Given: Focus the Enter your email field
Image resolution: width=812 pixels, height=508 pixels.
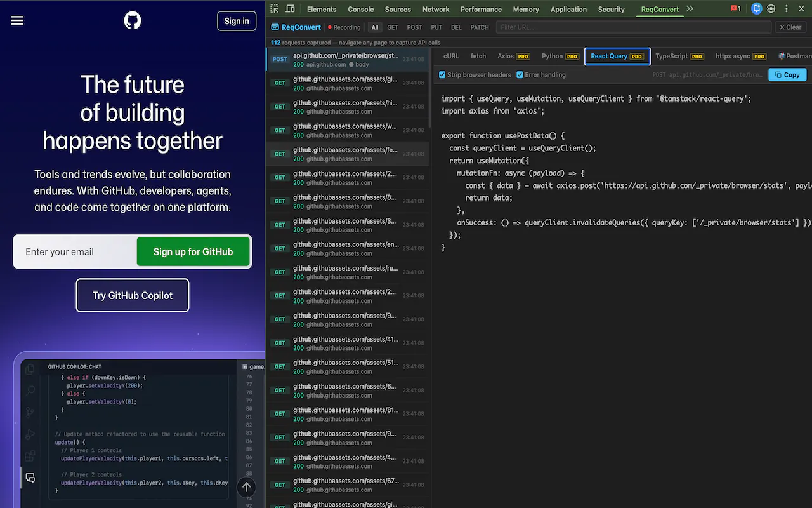Looking at the screenshot, I should pos(75,251).
